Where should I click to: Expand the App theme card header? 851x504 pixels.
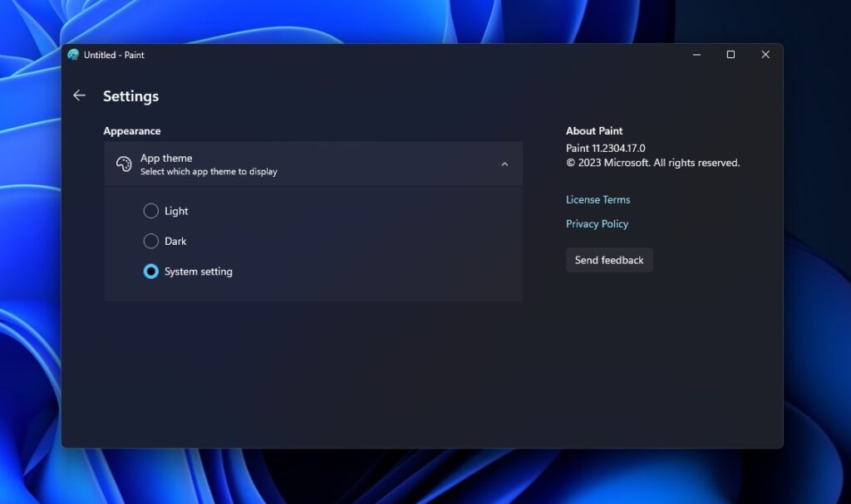(313, 163)
